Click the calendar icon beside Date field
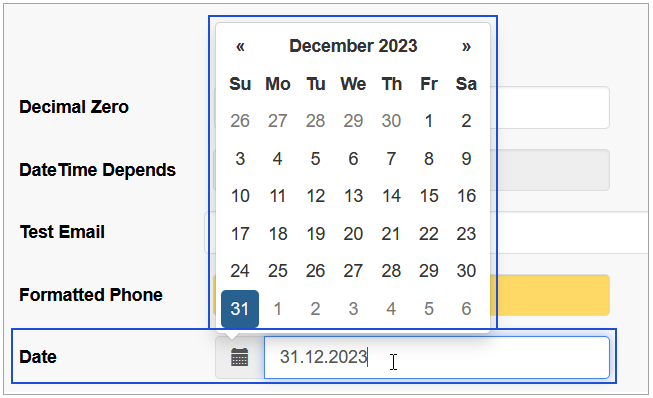Image resolution: width=653 pixels, height=398 pixels. [x=239, y=357]
